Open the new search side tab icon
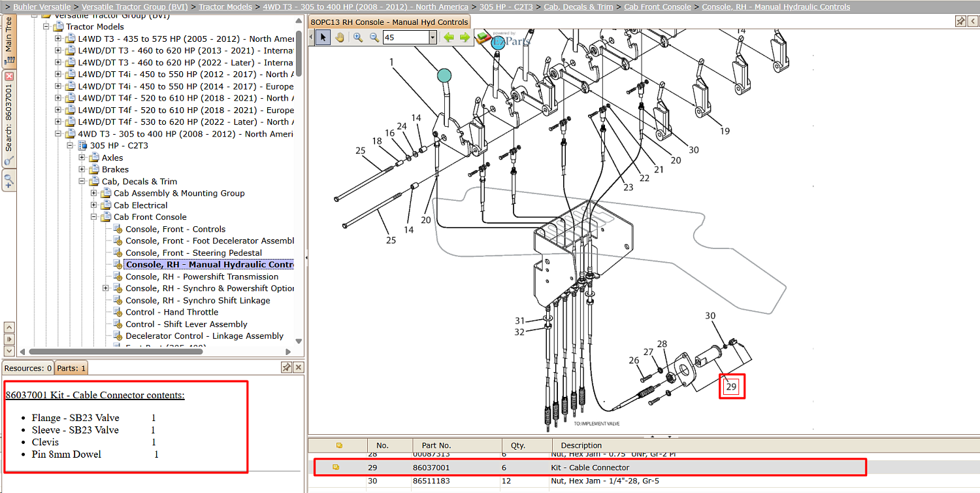The width and height of the screenshot is (980, 493). (9, 180)
